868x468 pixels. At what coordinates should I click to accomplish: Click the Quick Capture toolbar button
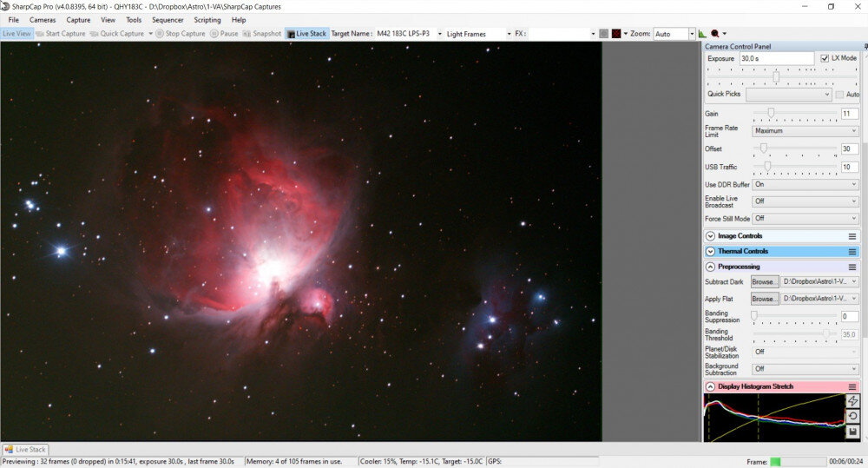pyautogui.click(x=117, y=34)
